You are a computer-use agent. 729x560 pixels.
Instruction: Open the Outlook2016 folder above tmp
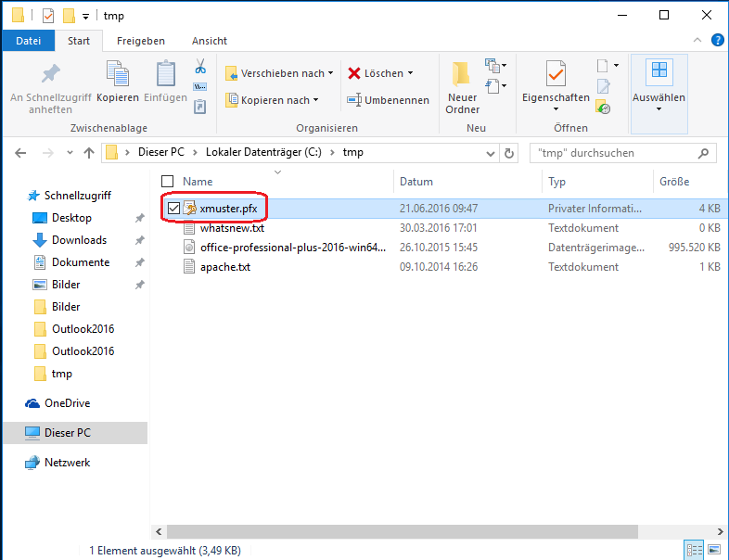(74, 351)
